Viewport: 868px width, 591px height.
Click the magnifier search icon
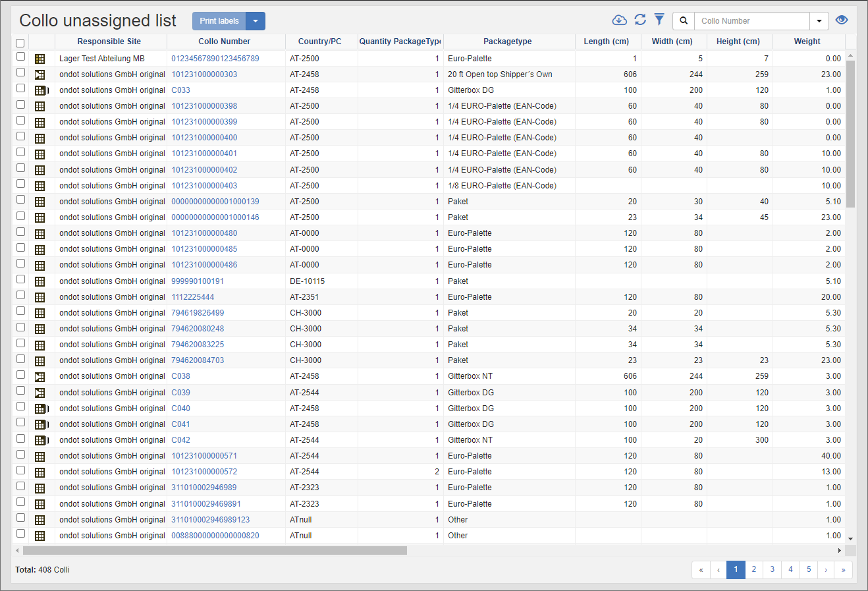click(684, 21)
